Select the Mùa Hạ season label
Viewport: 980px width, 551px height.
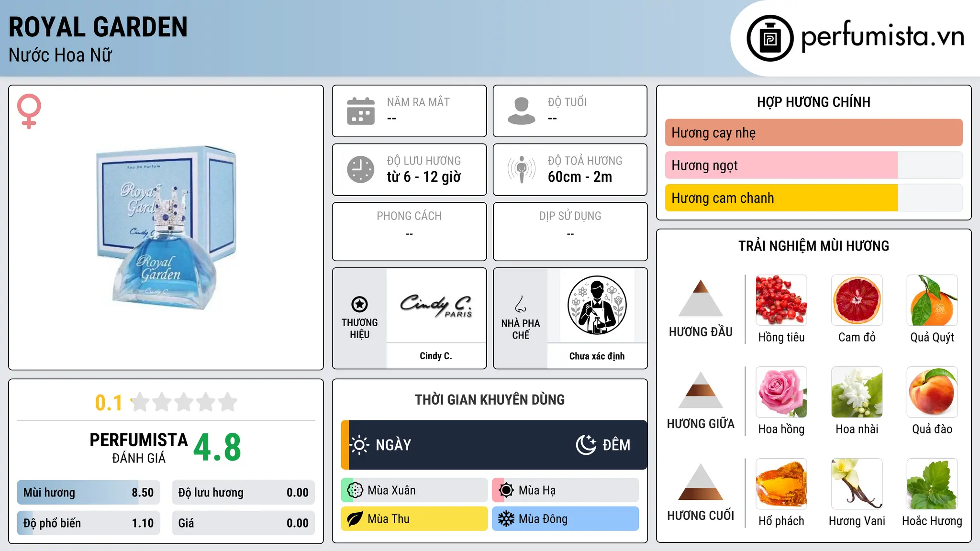(x=537, y=490)
